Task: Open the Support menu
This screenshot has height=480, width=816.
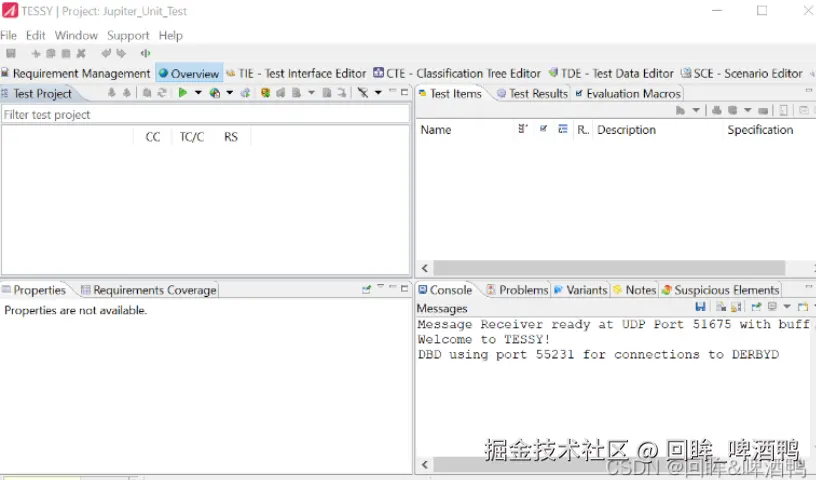Action: pos(128,35)
